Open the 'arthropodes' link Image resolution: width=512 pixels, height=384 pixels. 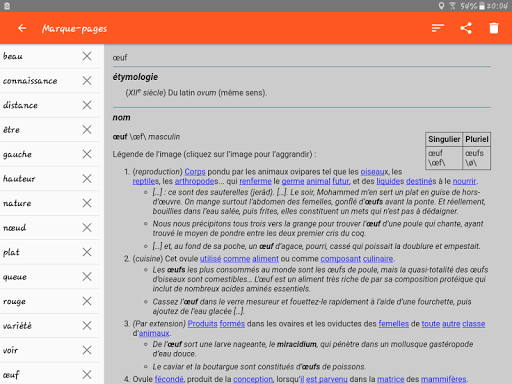click(194, 181)
